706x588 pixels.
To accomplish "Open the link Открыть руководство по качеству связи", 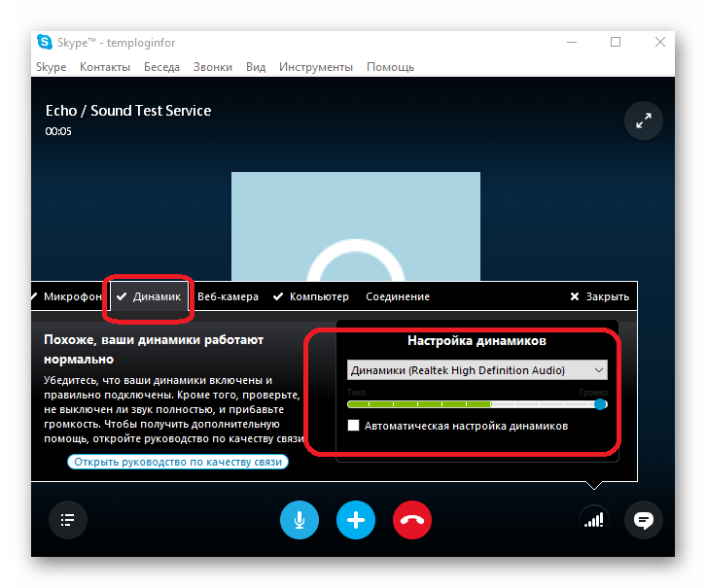I will [178, 462].
